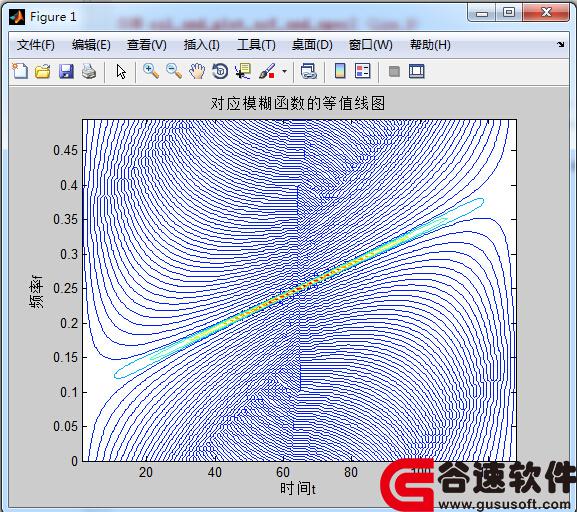The height and width of the screenshot is (512, 577).
Task: Open the 窗口(W) menu
Action: pyautogui.click(x=371, y=45)
